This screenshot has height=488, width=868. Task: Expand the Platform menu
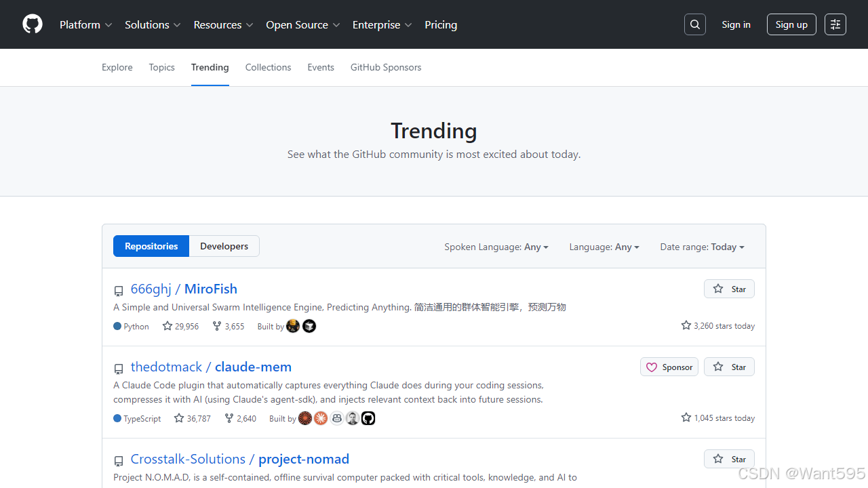coord(86,24)
